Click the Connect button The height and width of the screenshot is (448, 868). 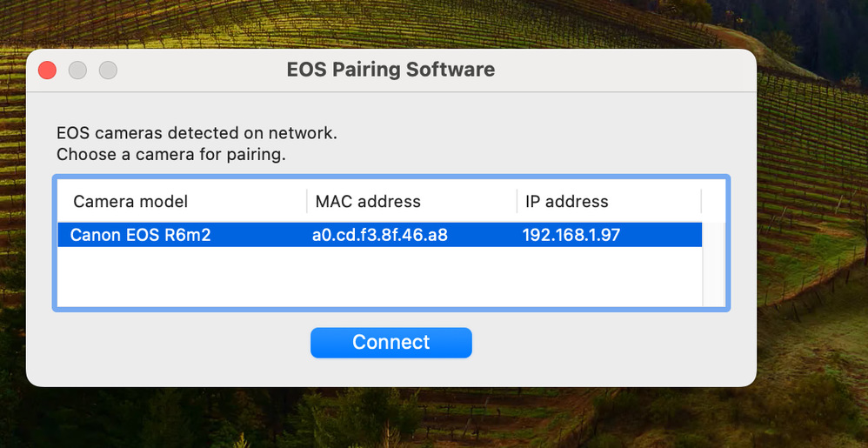[x=391, y=343]
